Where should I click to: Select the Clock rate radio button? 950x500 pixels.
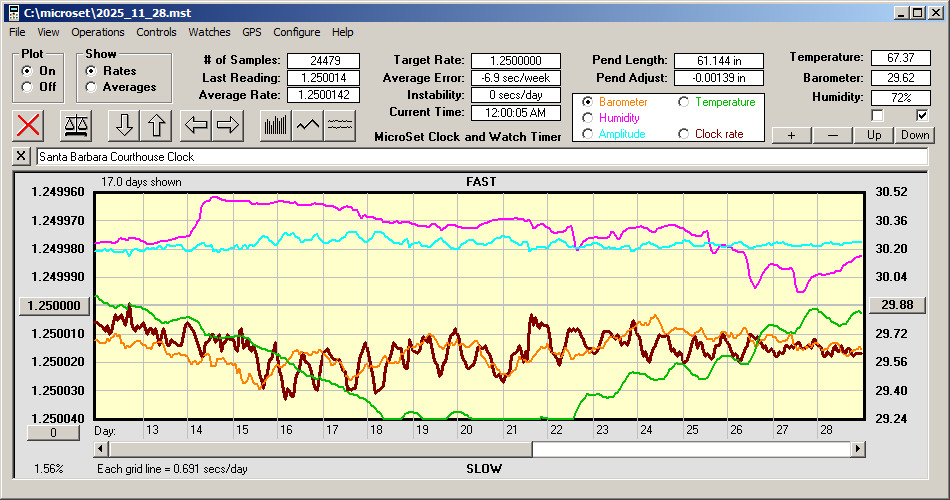[685, 134]
